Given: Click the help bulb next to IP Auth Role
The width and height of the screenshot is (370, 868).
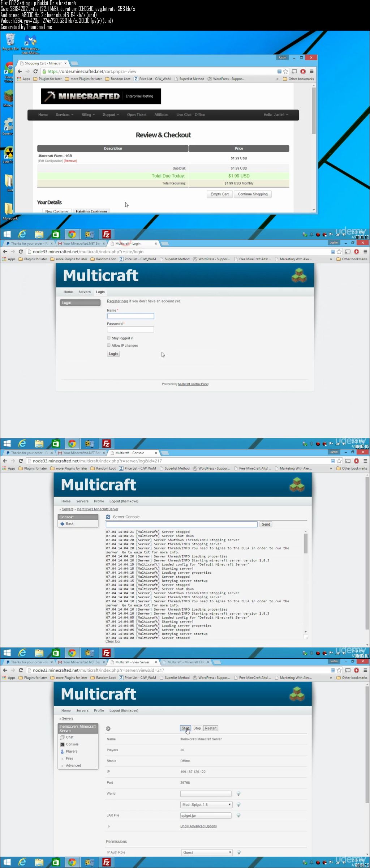Looking at the screenshot, I should click(238, 852).
